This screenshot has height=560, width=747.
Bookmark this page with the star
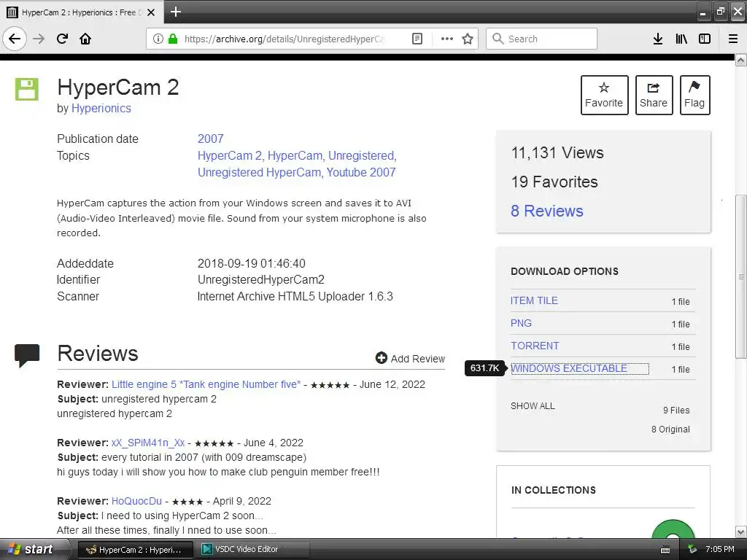pos(468,39)
